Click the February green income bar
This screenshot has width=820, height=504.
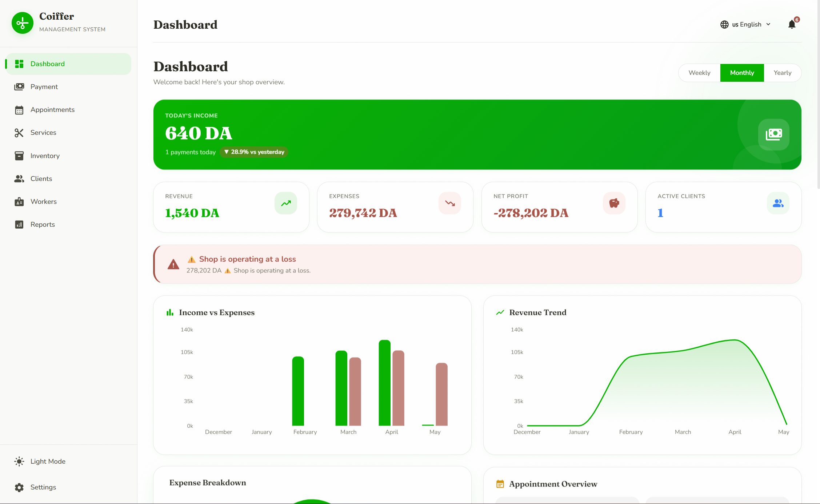tap(298, 391)
